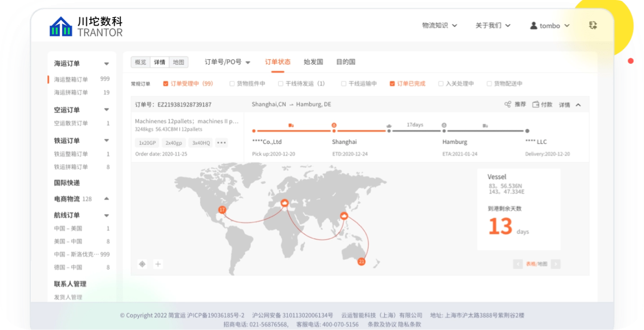The height and width of the screenshot is (330, 644).
Task: Click the orange 17 marker in North America
Action: pos(222,210)
